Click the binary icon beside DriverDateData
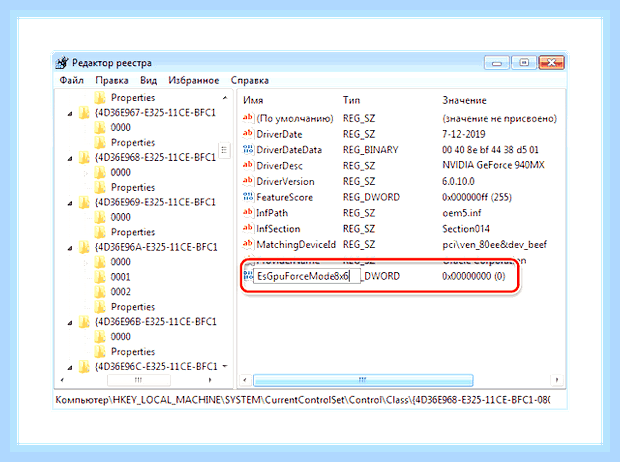 (x=248, y=150)
